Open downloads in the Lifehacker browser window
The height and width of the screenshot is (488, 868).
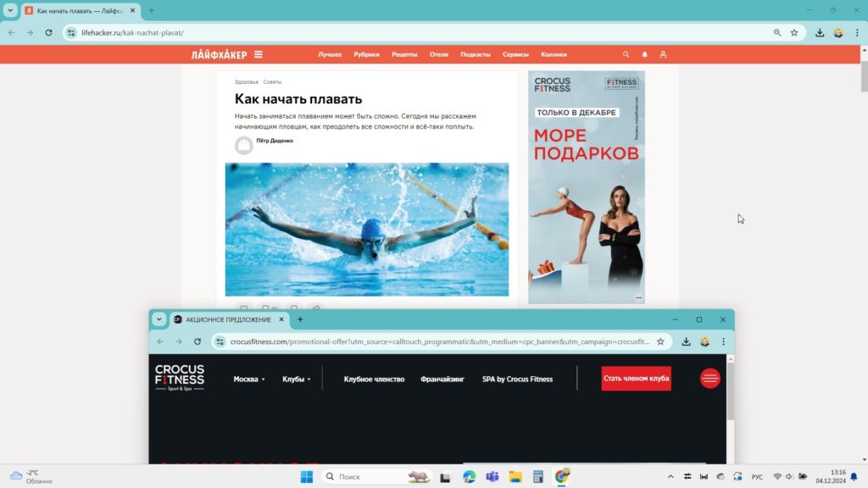(x=820, y=32)
